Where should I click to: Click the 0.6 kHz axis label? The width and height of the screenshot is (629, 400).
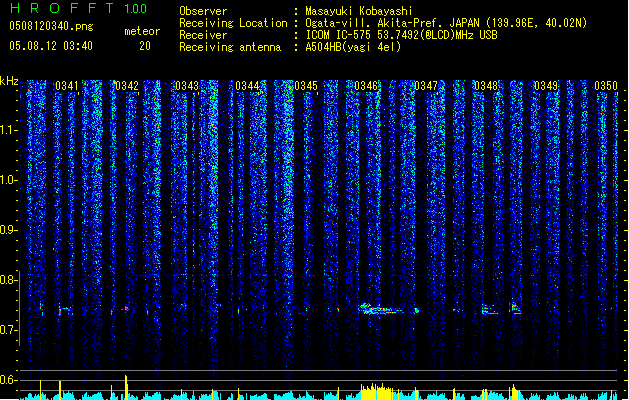[9, 380]
